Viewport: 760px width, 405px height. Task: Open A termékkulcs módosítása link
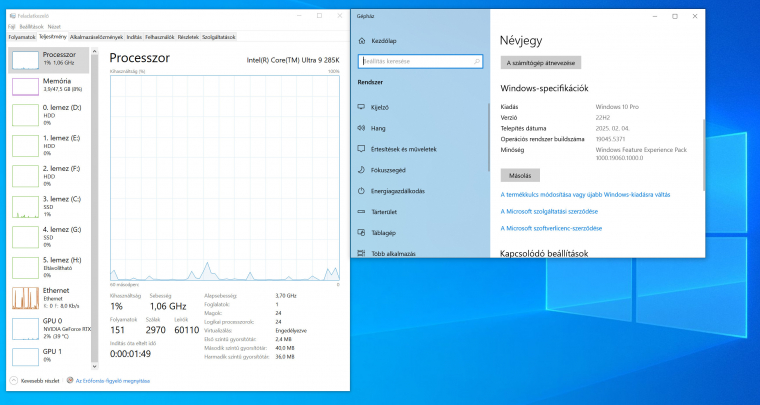click(x=586, y=195)
